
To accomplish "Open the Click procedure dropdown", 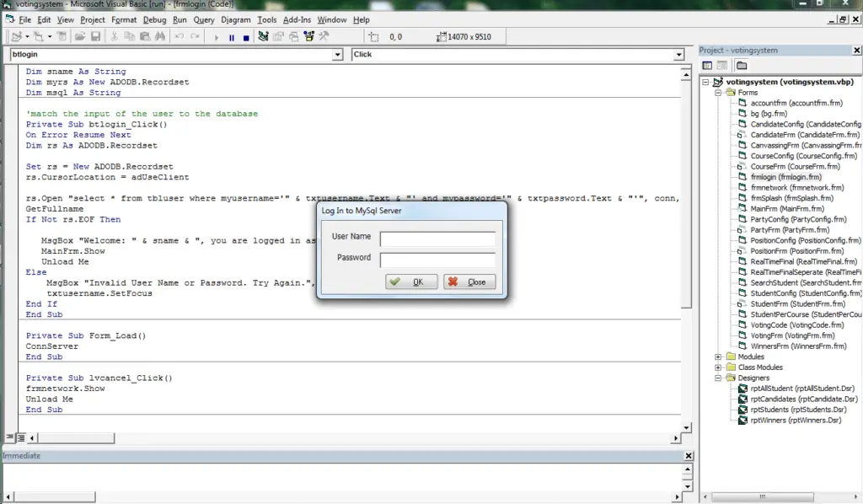I will 678,55.
